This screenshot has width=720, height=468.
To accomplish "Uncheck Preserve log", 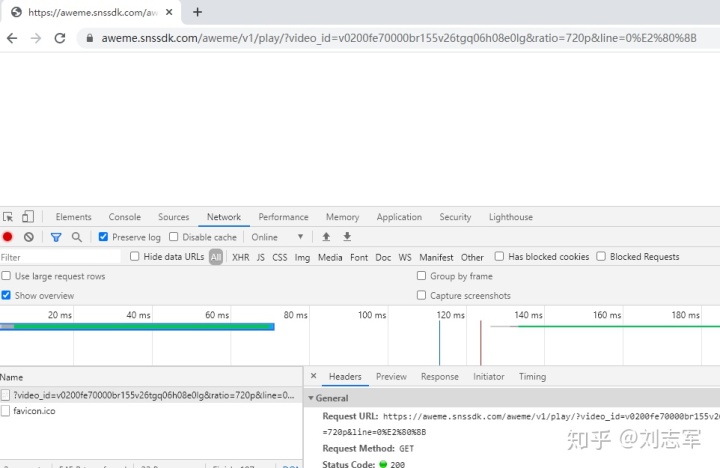I will tap(103, 237).
